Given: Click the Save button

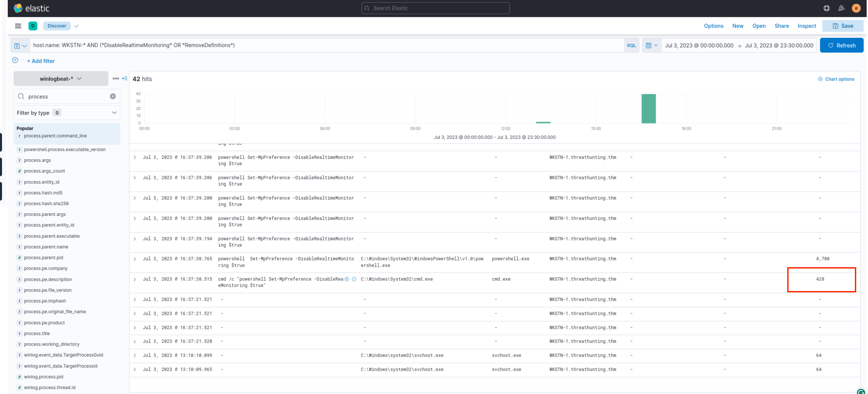Looking at the screenshot, I should click(842, 26).
